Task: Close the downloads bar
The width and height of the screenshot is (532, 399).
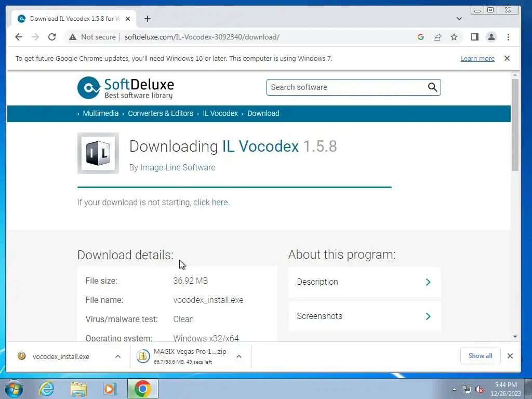Action: coord(510,355)
